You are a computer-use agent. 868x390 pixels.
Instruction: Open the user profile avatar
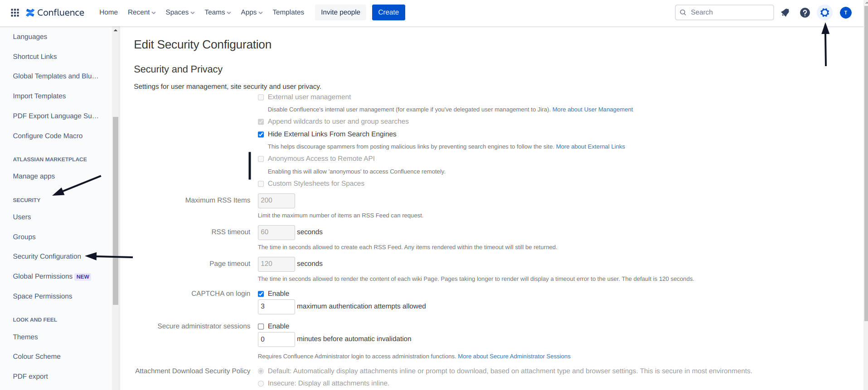pyautogui.click(x=846, y=13)
